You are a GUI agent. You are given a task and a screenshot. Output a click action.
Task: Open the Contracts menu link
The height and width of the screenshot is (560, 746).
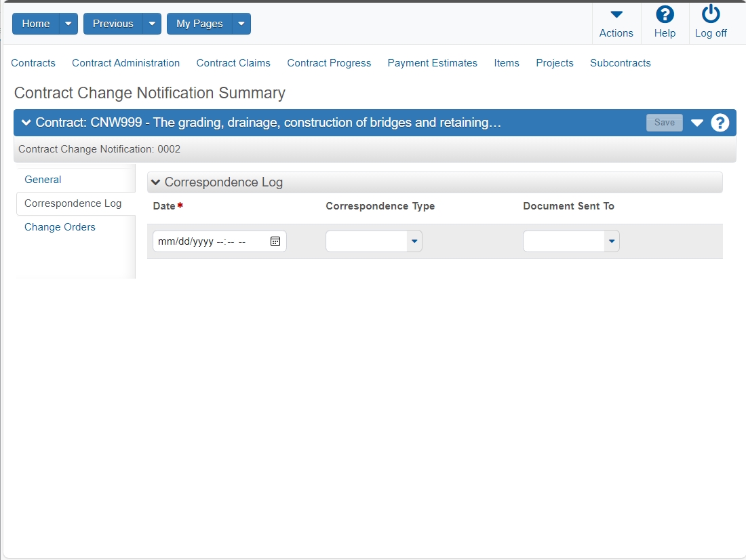coord(33,63)
